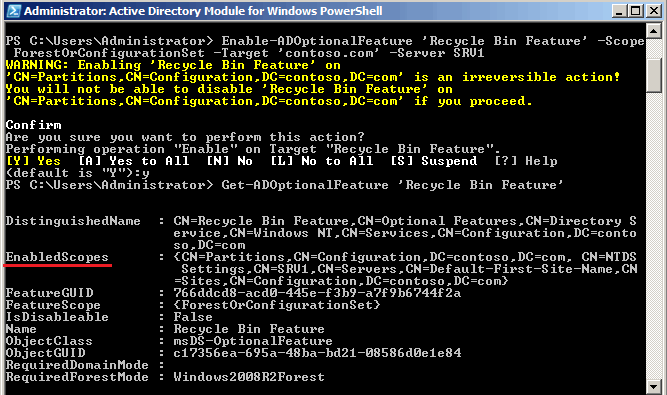Click the Windows2008R2Forest value
This screenshot has width=667, height=395.
(x=249, y=377)
